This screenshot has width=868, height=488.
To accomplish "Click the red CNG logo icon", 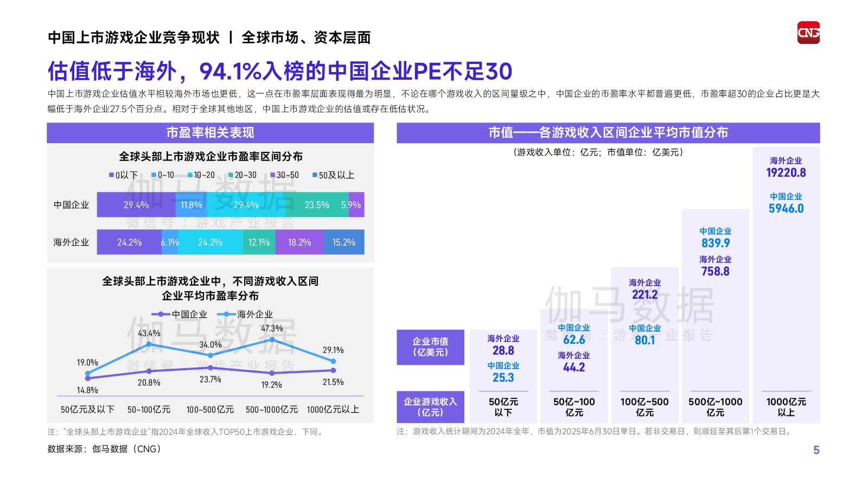I will click(x=808, y=33).
